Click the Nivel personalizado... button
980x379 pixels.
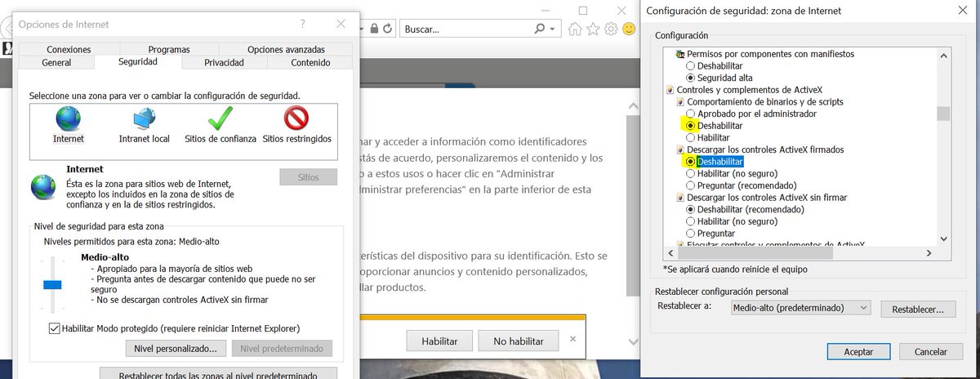pyautogui.click(x=175, y=349)
